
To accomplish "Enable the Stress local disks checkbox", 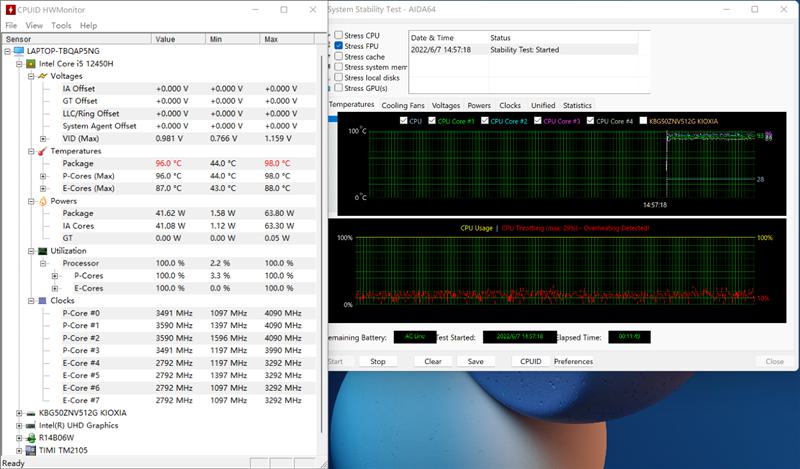I will [338, 77].
